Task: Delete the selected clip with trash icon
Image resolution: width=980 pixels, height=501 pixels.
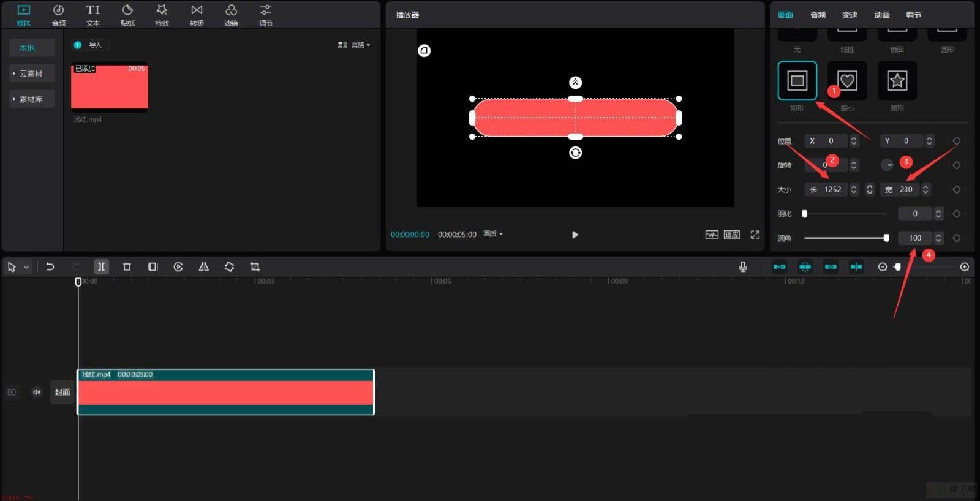Action: [127, 266]
